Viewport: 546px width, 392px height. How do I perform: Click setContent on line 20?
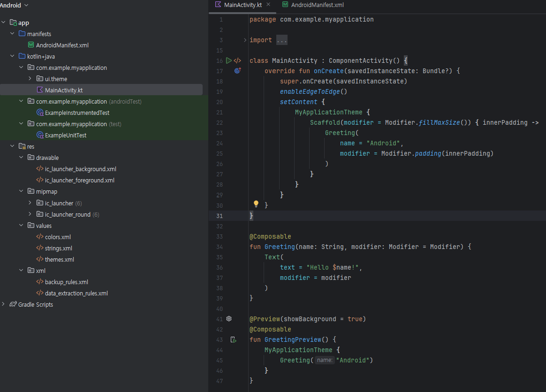tap(299, 102)
